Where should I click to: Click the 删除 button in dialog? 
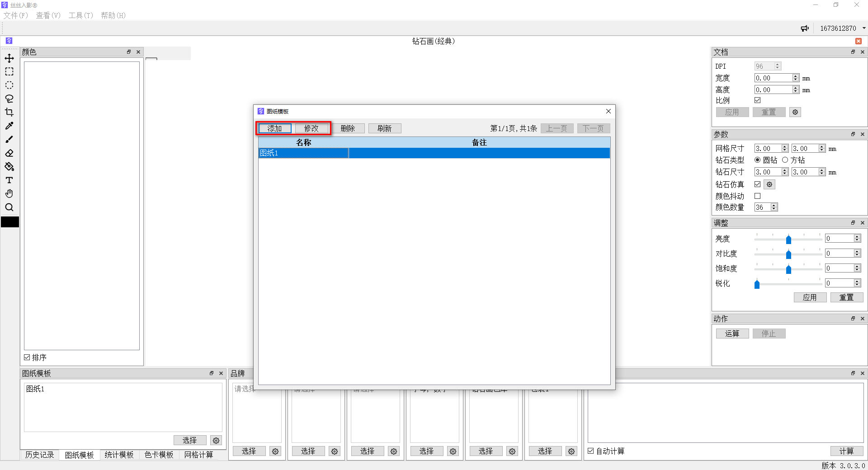click(x=348, y=128)
